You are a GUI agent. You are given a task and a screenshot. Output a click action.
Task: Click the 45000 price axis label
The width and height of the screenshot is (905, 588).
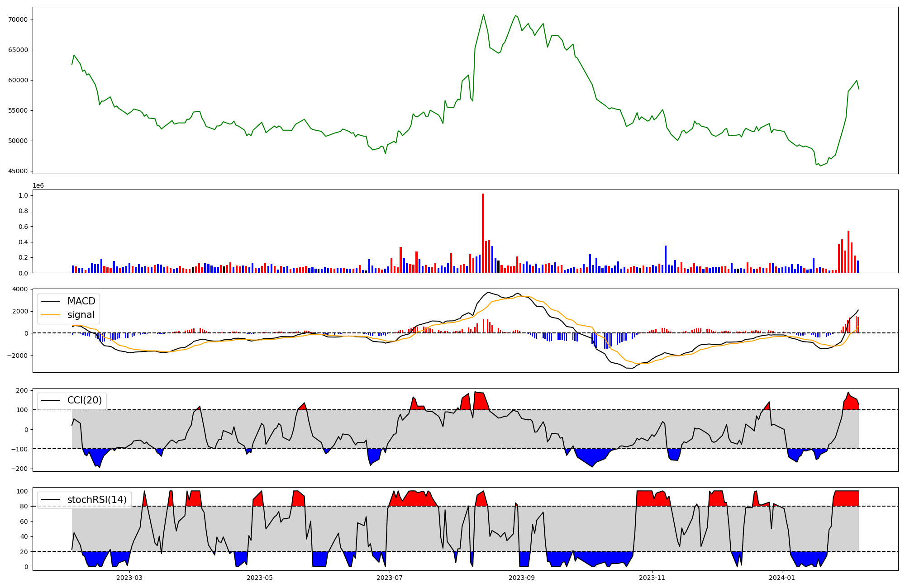point(18,171)
